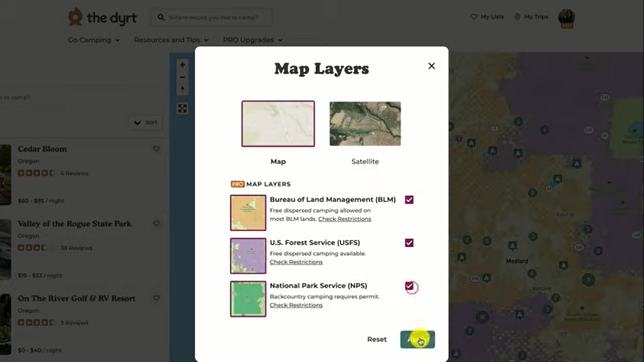Click the NPS layer preview thumbnail
This screenshot has height=362, width=644.
(x=248, y=299)
